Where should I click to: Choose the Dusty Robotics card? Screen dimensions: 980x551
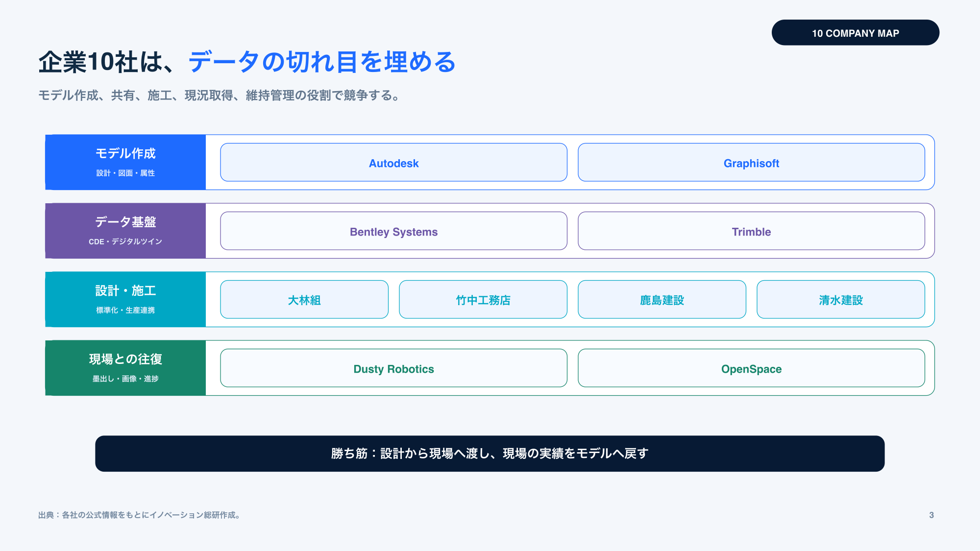(393, 368)
